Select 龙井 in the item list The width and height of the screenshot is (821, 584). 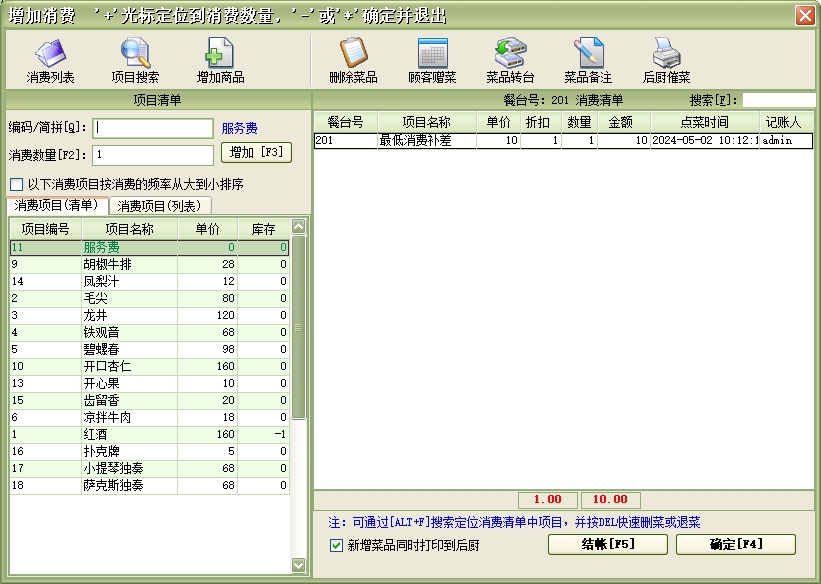(94, 315)
